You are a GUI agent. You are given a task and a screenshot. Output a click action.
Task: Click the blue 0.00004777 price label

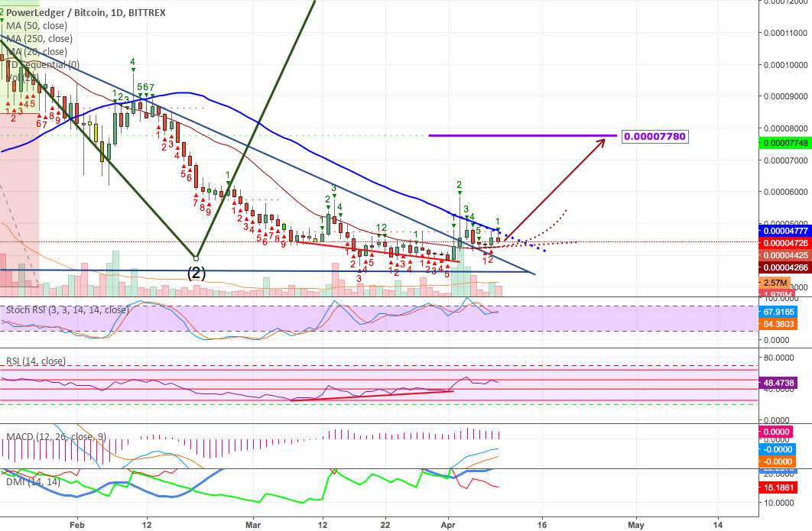(x=784, y=231)
